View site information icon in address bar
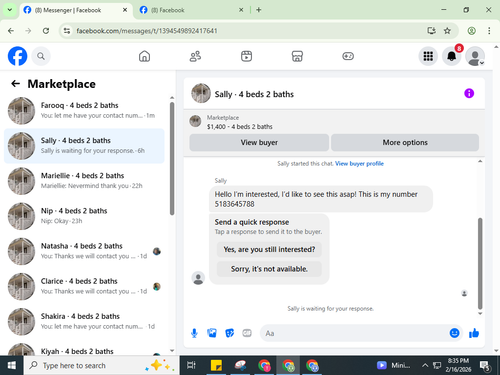This screenshot has height=375, width=500. coord(67,31)
